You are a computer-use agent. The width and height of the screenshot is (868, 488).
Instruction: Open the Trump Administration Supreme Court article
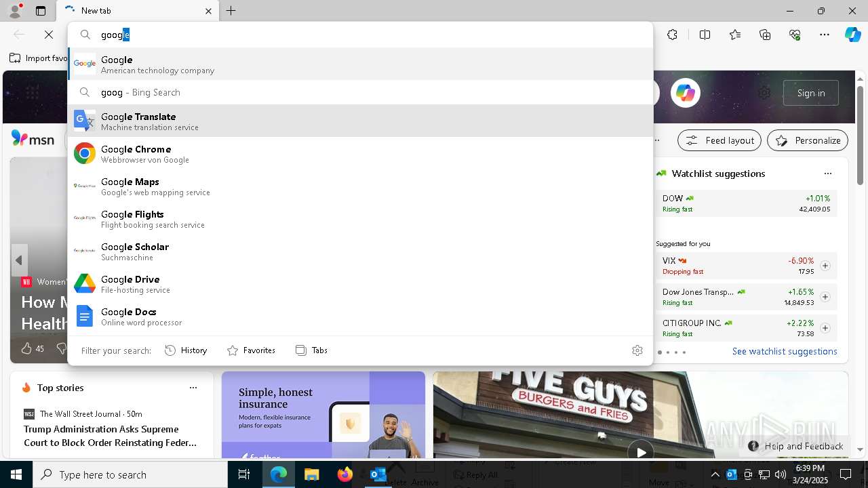tap(111, 436)
